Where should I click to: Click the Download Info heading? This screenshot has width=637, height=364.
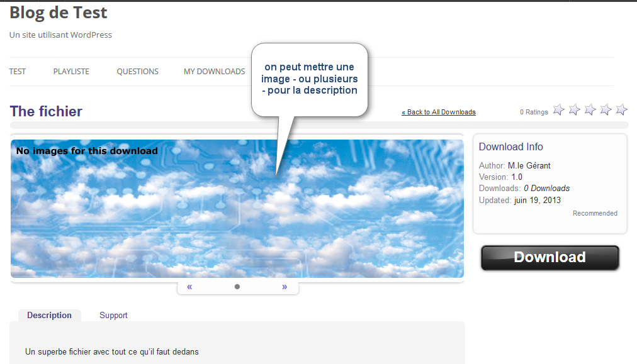pyautogui.click(x=510, y=146)
